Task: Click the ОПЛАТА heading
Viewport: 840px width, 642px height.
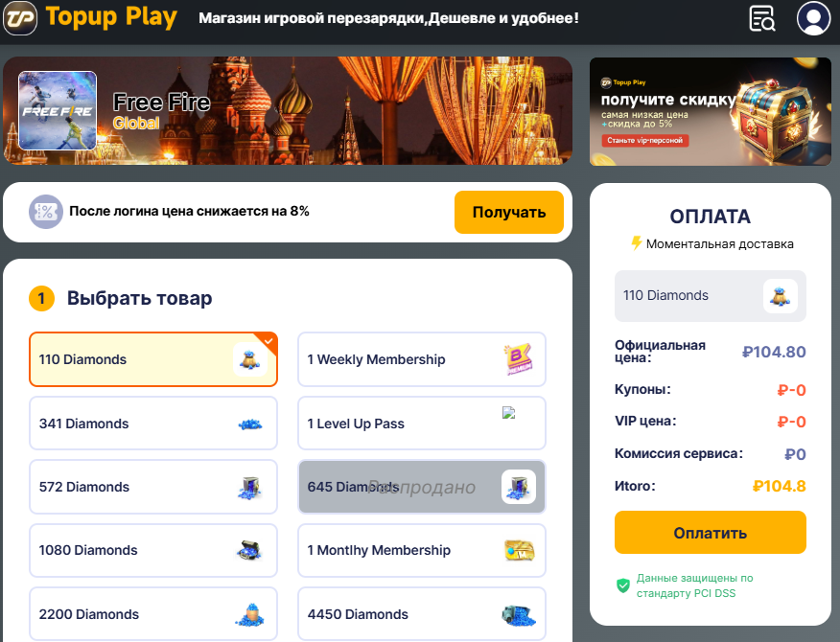Action: (711, 217)
